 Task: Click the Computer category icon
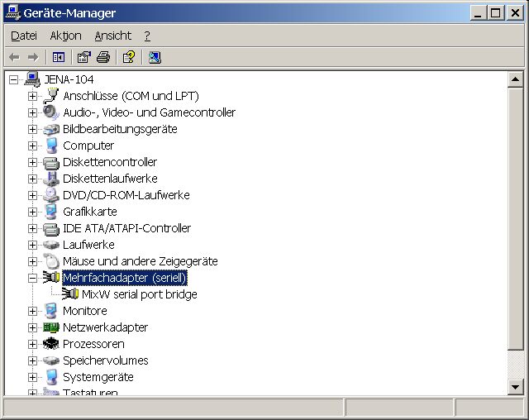pos(51,146)
